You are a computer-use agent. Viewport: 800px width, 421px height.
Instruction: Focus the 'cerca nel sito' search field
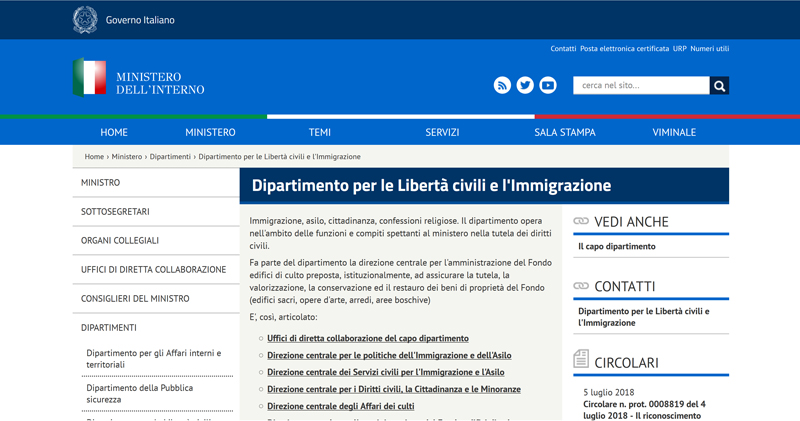click(x=640, y=86)
